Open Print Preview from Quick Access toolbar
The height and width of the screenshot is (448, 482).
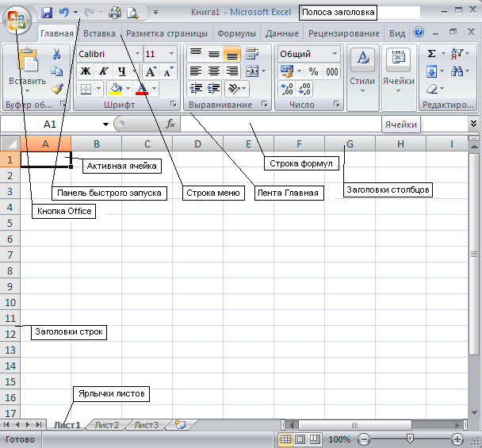click(x=132, y=13)
